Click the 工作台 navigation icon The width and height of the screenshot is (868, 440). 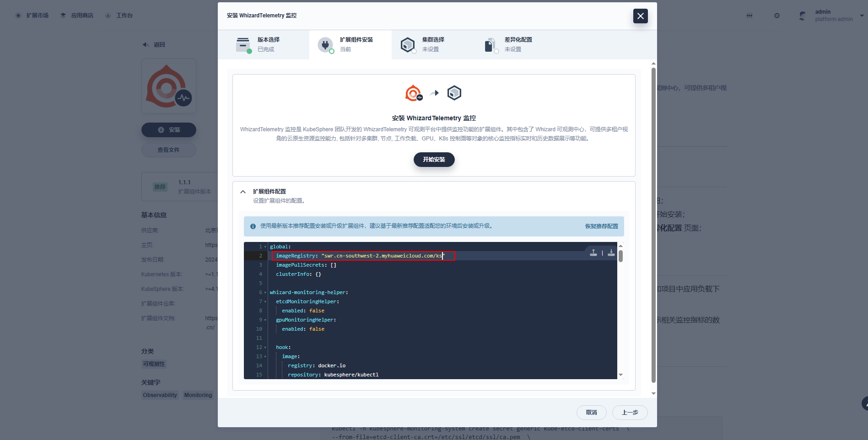pos(108,16)
